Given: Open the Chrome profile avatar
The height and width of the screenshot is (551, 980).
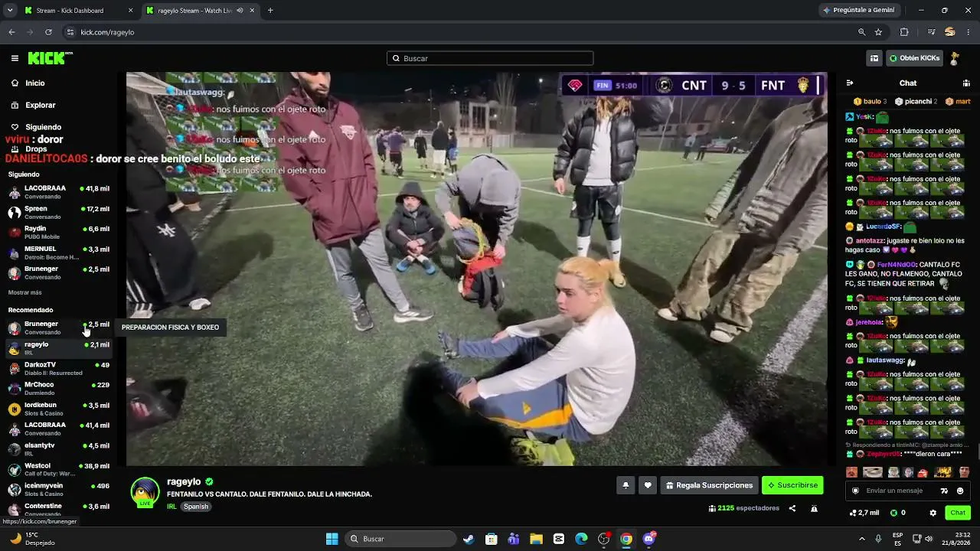Looking at the screenshot, I should click(x=950, y=32).
